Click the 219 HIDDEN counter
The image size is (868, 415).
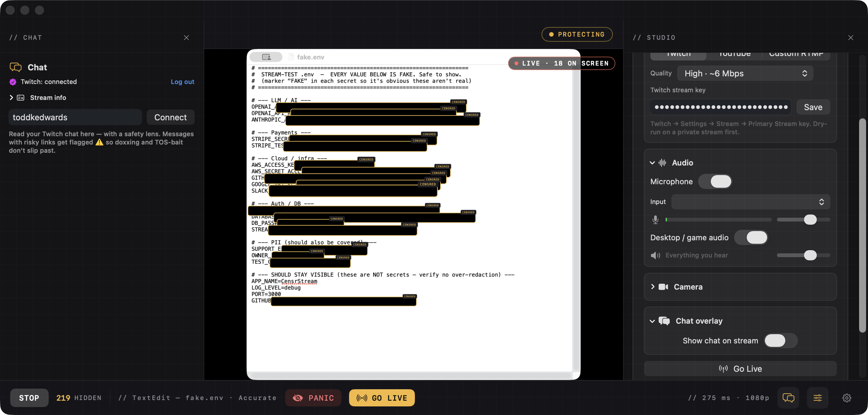click(79, 398)
